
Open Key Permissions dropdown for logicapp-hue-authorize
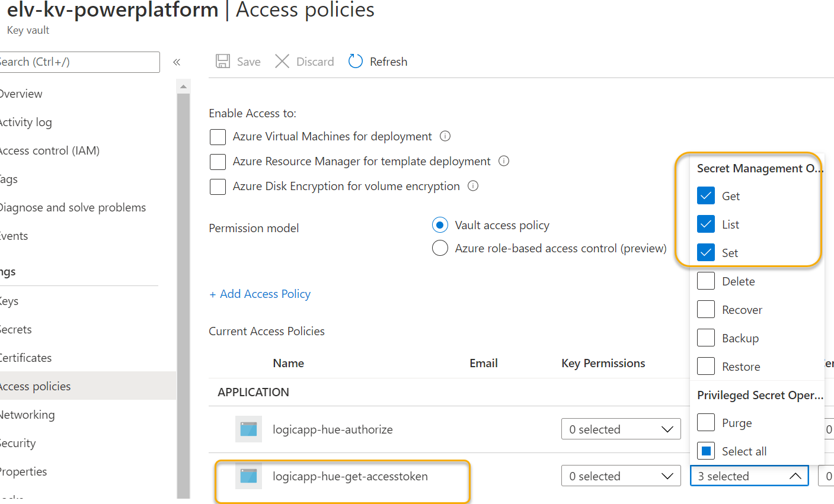point(621,429)
